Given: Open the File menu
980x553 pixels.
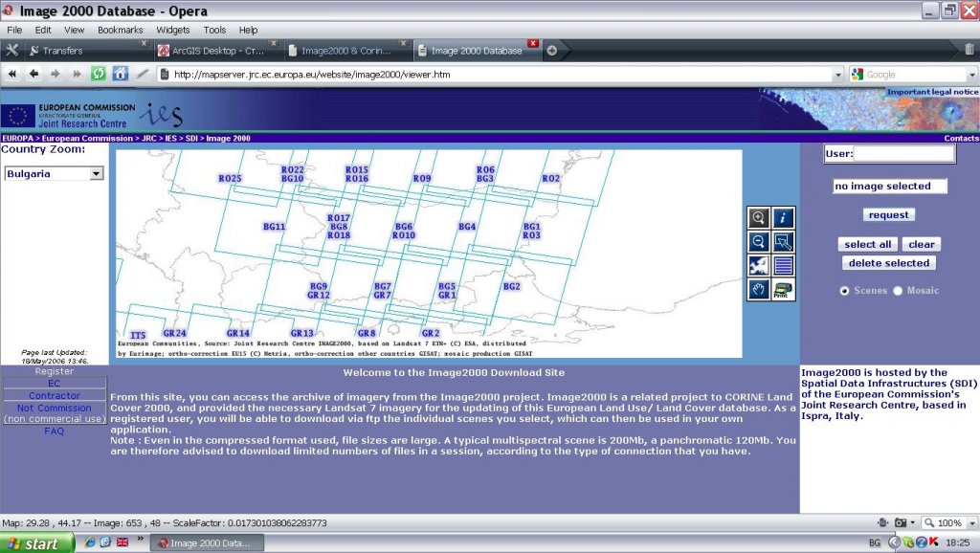Looking at the screenshot, I should [x=14, y=30].
